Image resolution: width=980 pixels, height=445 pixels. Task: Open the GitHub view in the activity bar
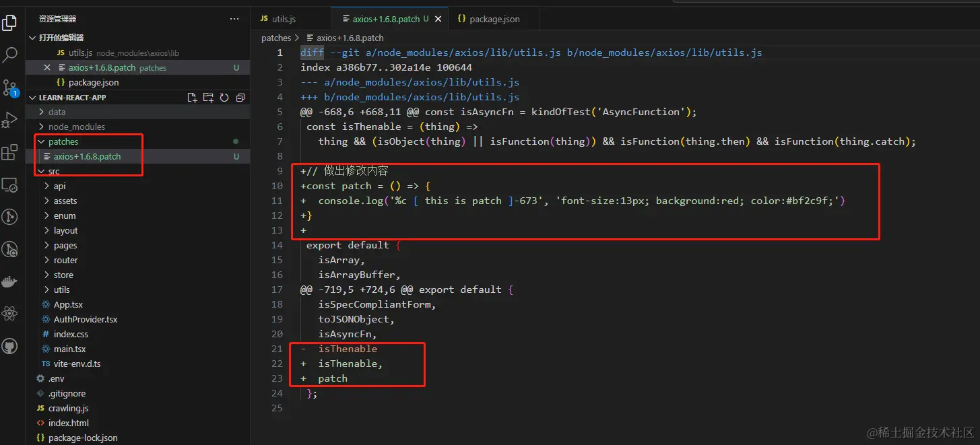(x=9, y=346)
